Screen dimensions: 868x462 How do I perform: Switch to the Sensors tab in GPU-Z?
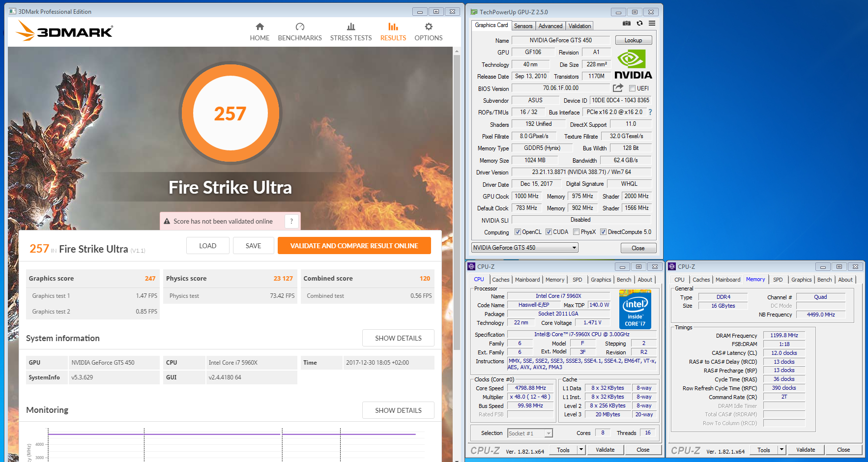tap(523, 26)
